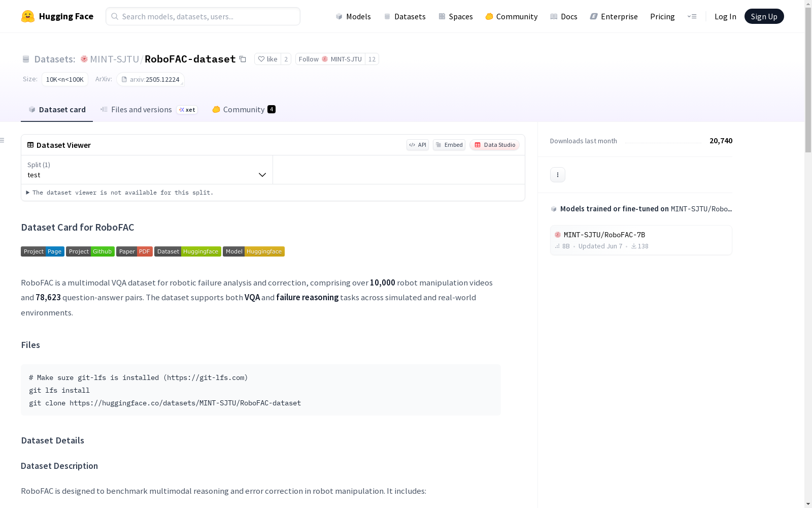This screenshot has width=812, height=508.
Task: Click the like count 2
Action: tap(286, 59)
